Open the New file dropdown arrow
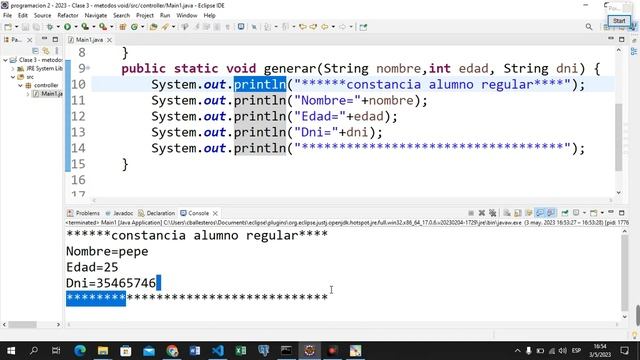The width and height of the screenshot is (640, 360). point(16,27)
